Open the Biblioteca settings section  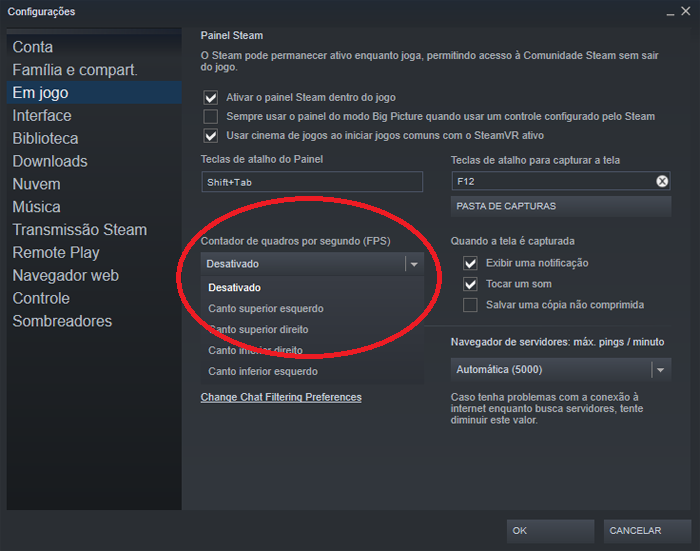click(94, 138)
